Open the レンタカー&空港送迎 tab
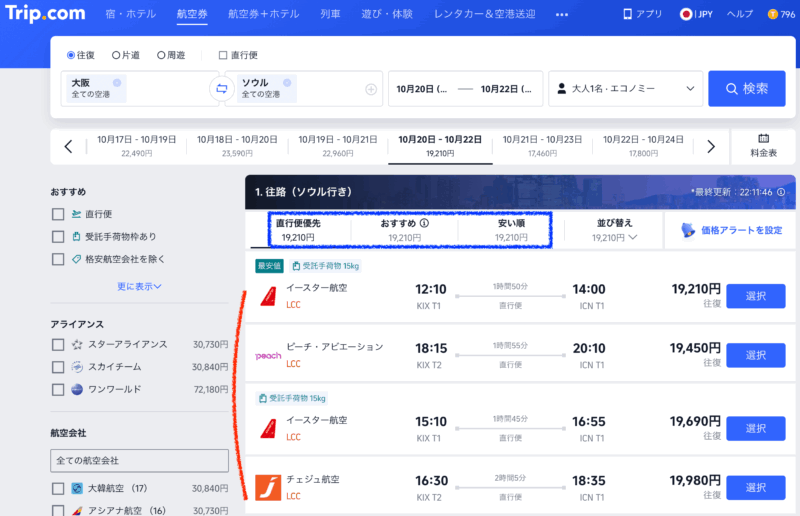Screen dimensions: 800x516 (x=484, y=14)
